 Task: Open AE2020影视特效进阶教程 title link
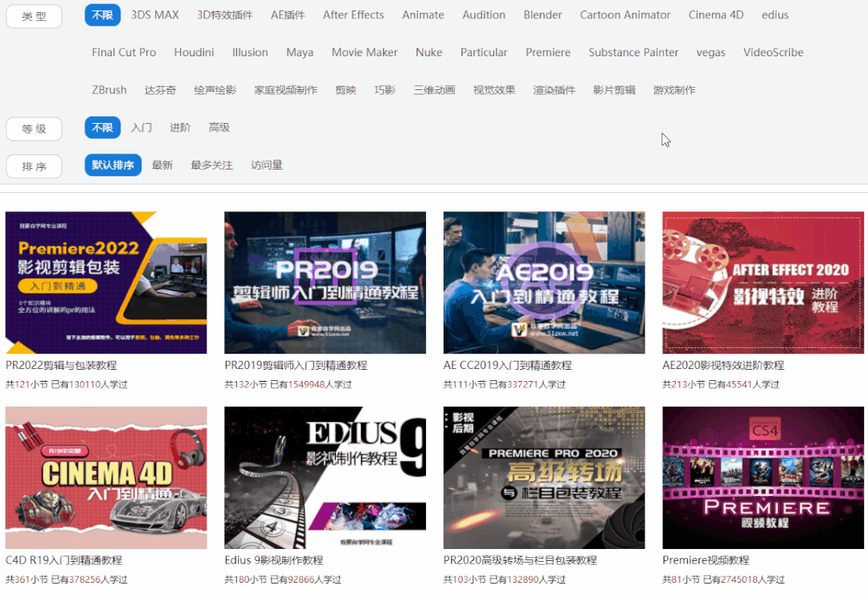coord(723,366)
